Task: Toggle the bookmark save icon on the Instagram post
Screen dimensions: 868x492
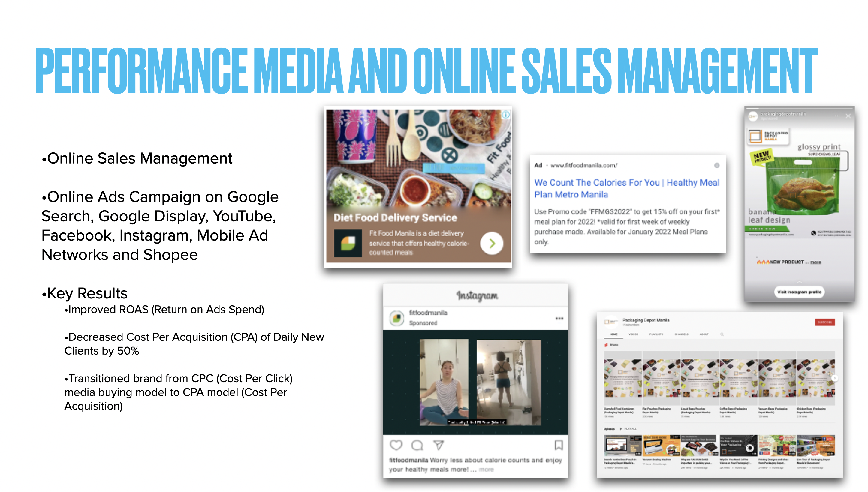Action: (x=559, y=445)
